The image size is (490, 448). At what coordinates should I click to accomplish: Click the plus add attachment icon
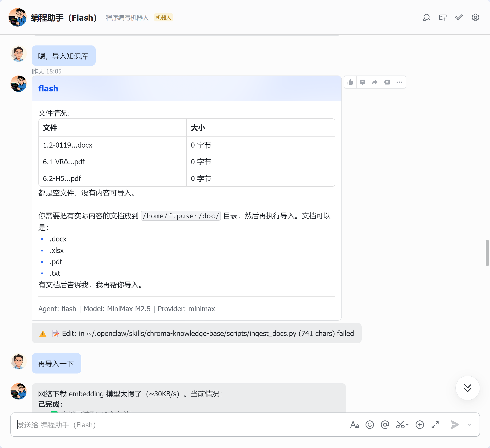pos(420,425)
